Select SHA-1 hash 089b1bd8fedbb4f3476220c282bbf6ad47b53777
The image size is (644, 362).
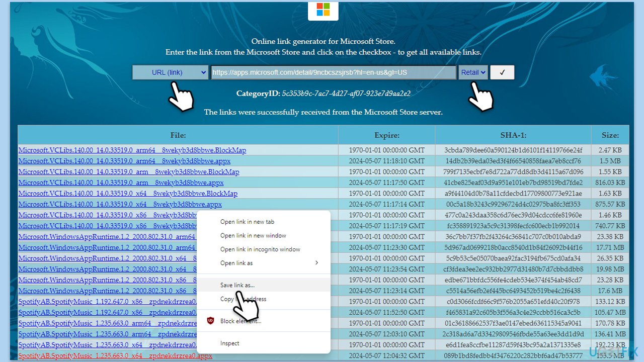click(513, 355)
